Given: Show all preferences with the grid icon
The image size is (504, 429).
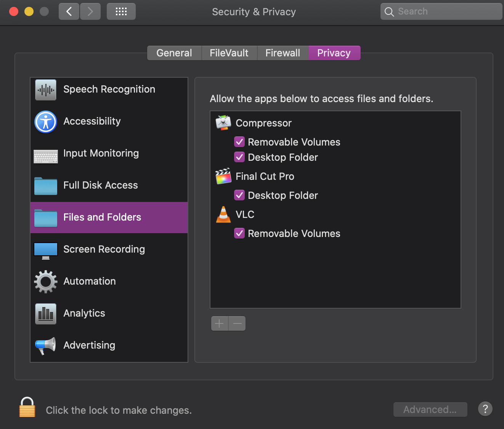Looking at the screenshot, I should (x=121, y=11).
